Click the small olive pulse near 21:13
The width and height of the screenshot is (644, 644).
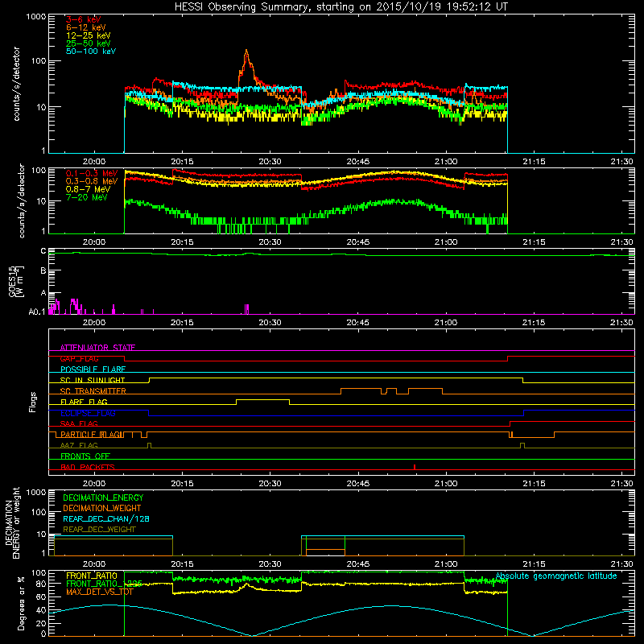point(522,445)
